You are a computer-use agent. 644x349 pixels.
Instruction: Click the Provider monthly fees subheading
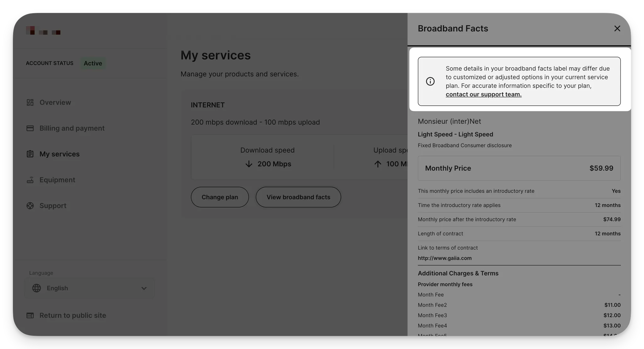(x=445, y=284)
